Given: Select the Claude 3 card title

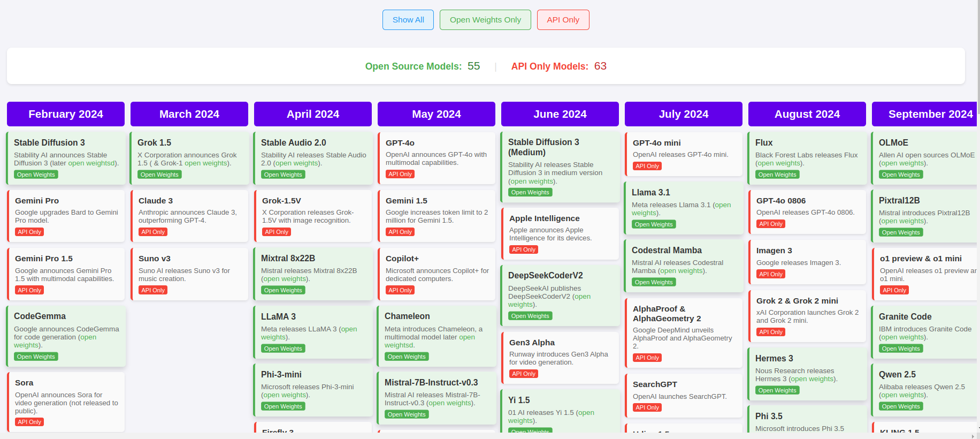Looking at the screenshot, I should [156, 200].
